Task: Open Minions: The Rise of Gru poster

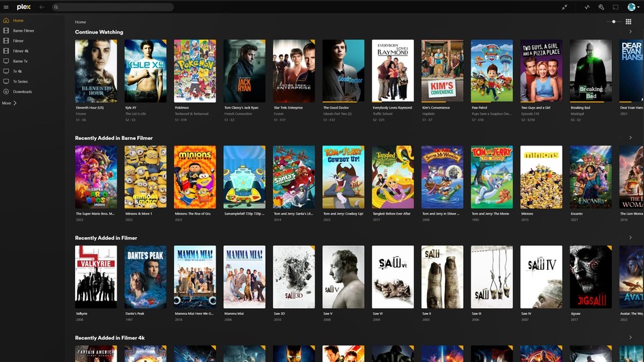Action: click(x=194, y=177)
